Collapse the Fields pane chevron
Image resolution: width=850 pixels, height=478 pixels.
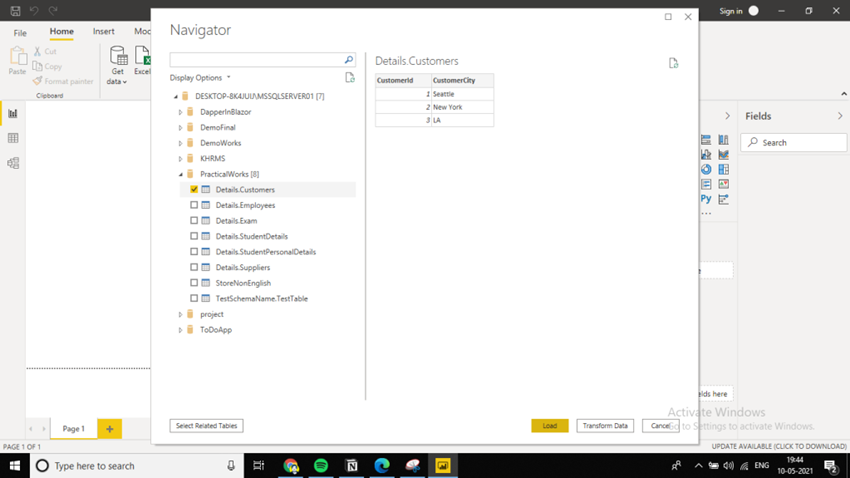(840, 116)
